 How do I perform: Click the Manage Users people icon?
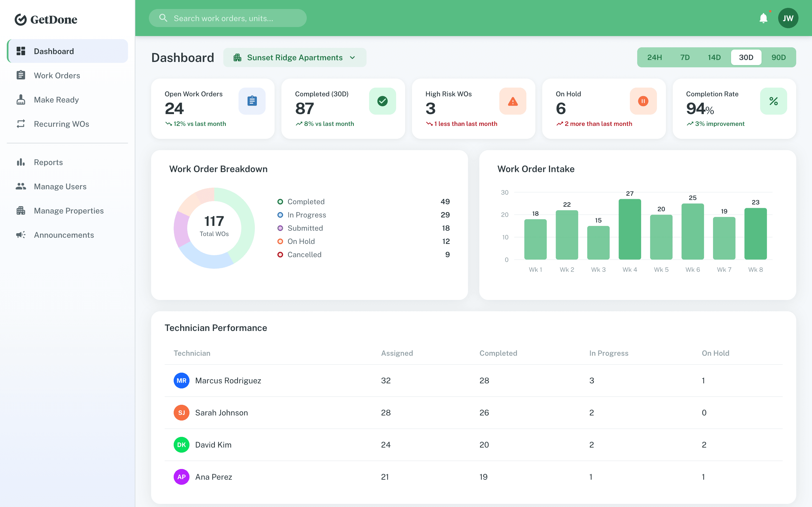[x=21, y=186]
